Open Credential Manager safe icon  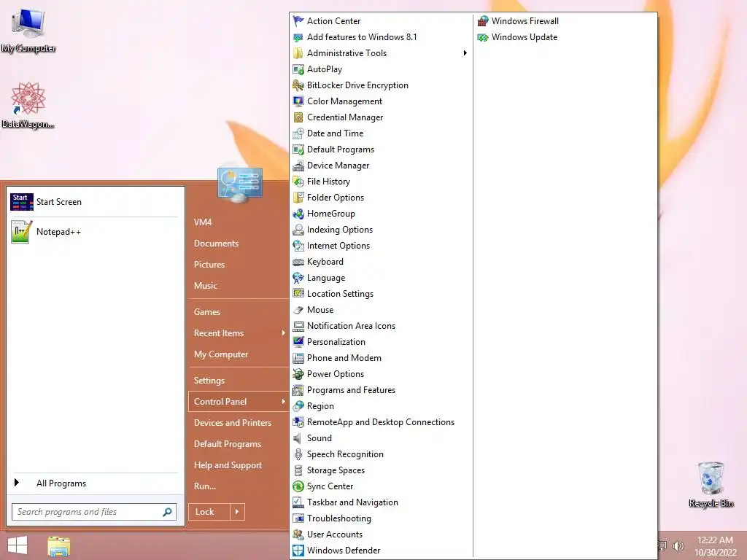(x=298, y=117)
